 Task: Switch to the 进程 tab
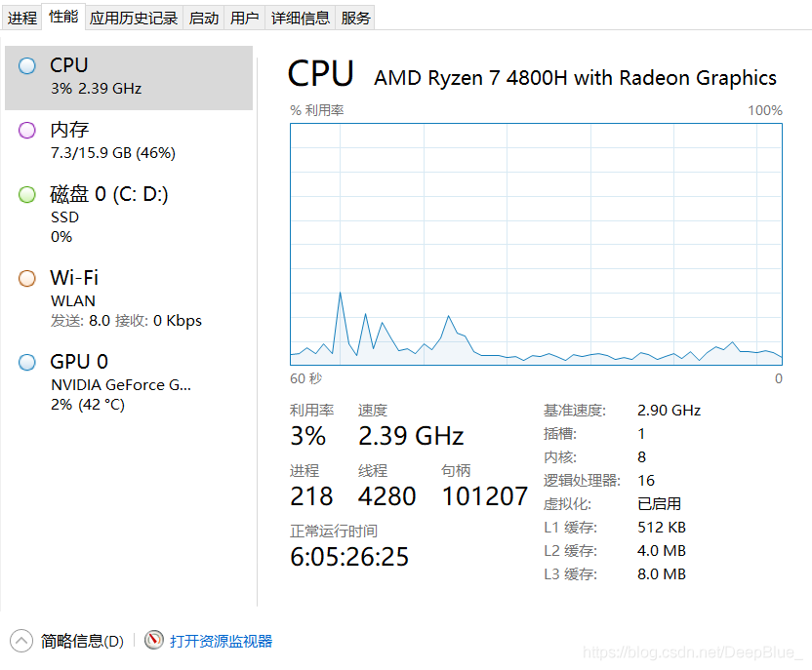[22, 19]
